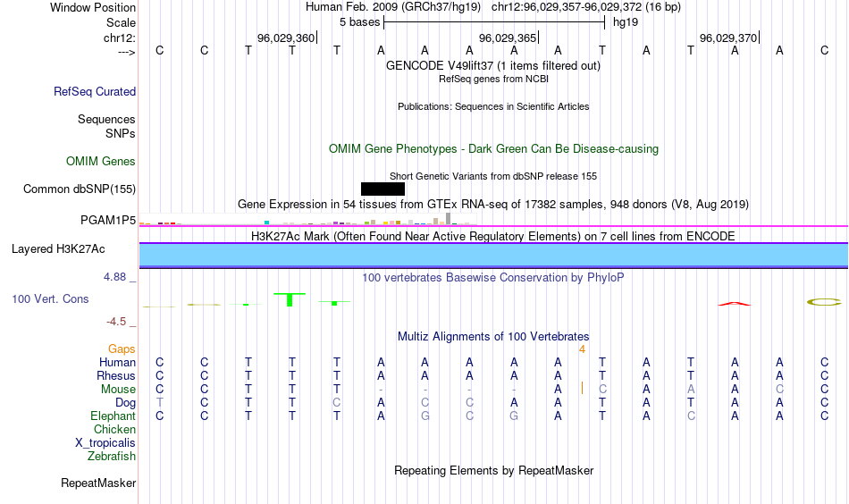Click the red A PhyloP conservation logo
This screenshot has height=504, width=849.
point(735,304)
